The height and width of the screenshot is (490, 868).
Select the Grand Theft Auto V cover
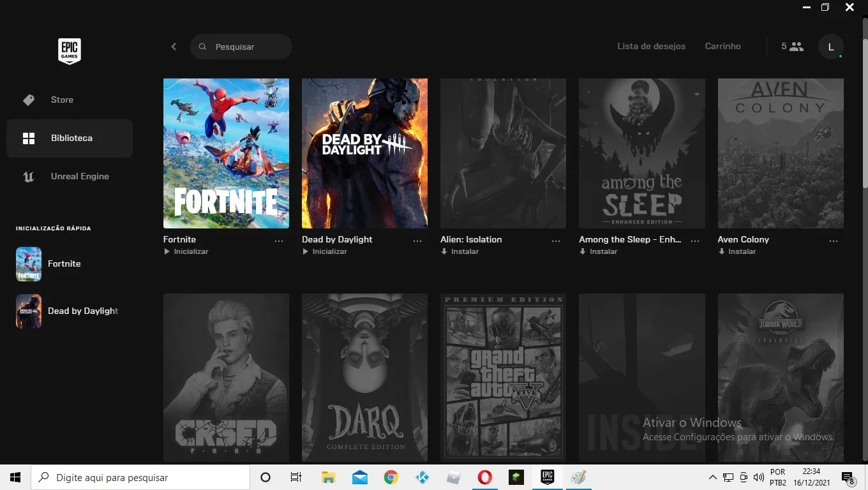tap(503, 378)
